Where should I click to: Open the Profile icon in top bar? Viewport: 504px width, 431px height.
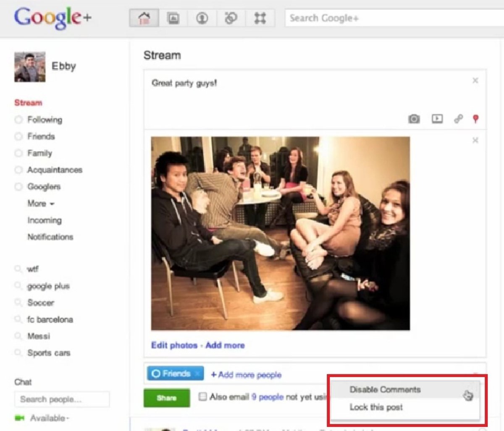[x=202, y=18]
